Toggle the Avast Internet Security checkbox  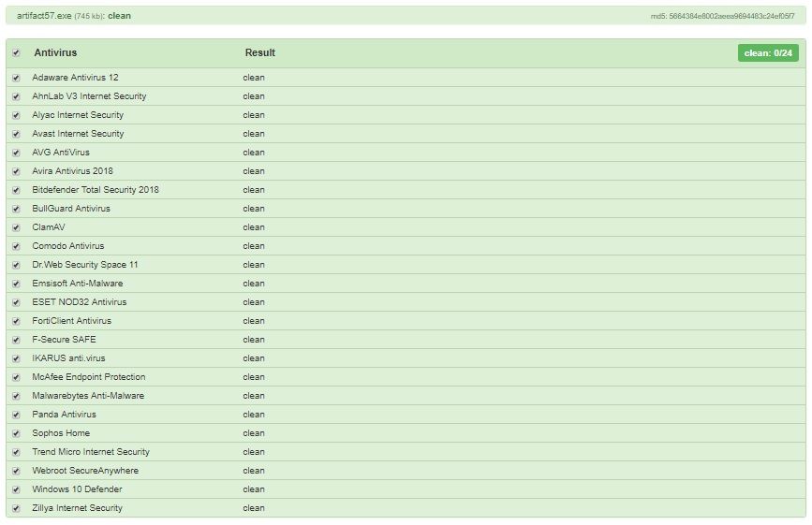(16, 134)
